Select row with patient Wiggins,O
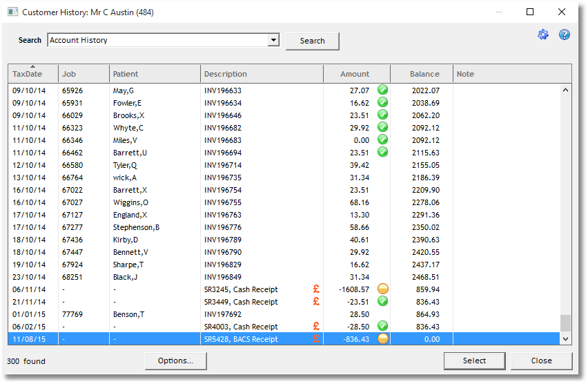The height and width of the screenshot is (384, 588). click(x=284, y=202)
